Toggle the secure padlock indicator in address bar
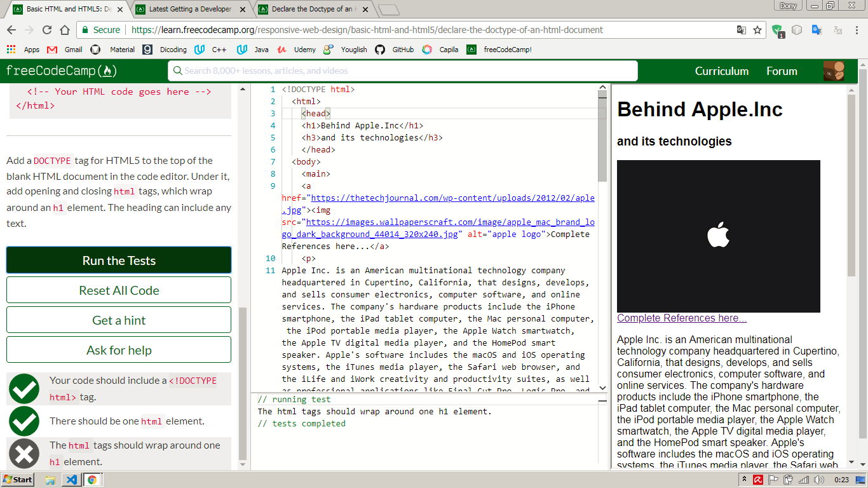Screen dimensions: 868x488 coord(85,30)
